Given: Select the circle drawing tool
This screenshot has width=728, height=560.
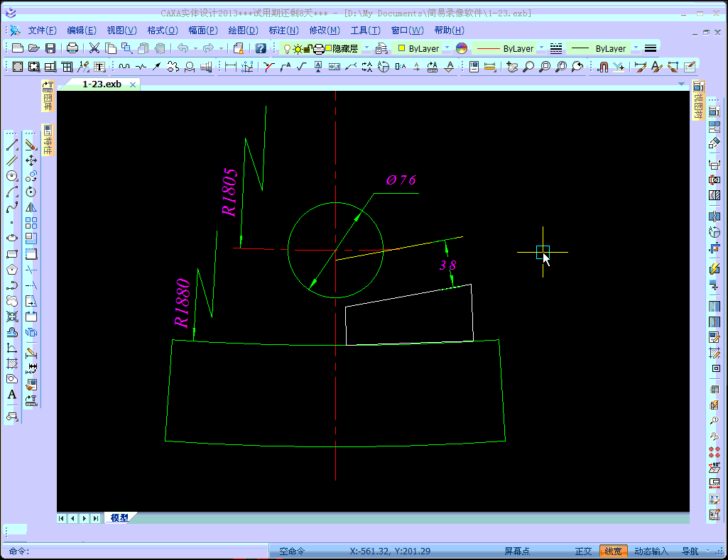Looking at the screenshot, I should coord(12,176).
